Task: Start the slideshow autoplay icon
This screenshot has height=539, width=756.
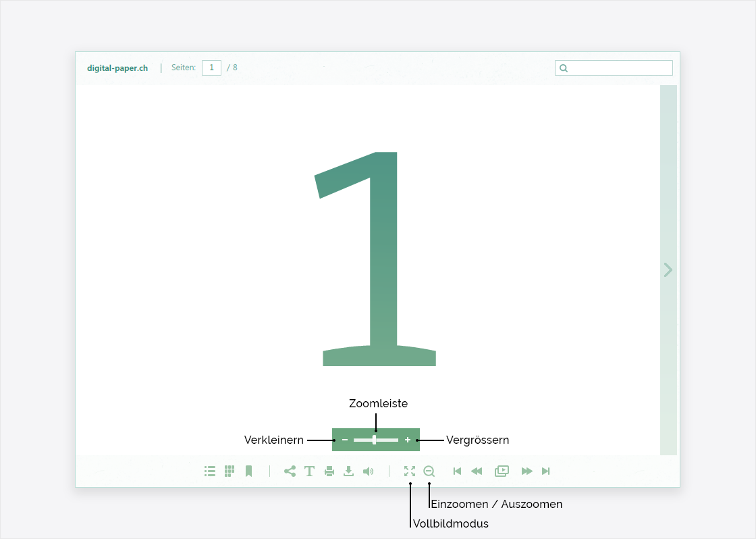Action: pyautogui.click(x=502, y=471)
